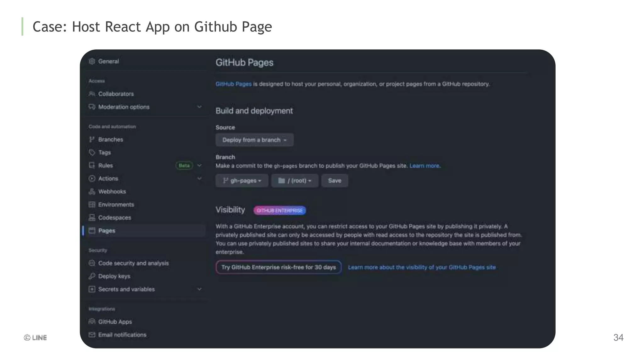This screenshot has width=644, height=362.
Task: Click the General gear icon
Action: tap(92, 61)
